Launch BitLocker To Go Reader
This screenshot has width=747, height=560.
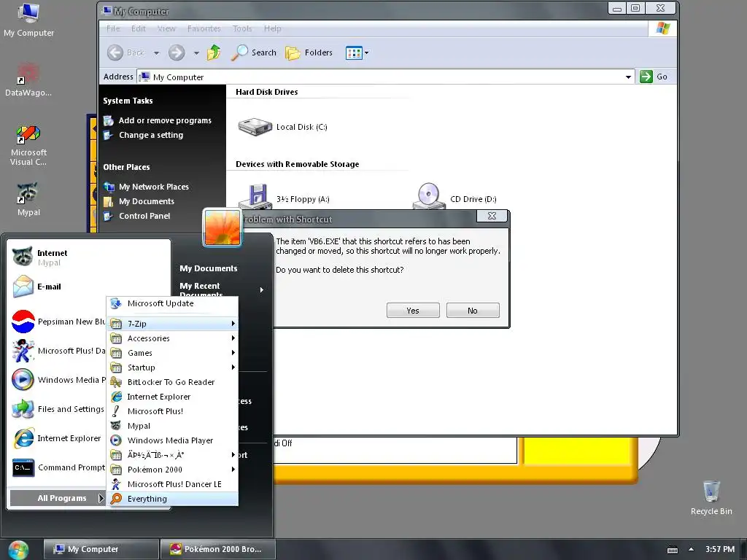click(172, 382)
